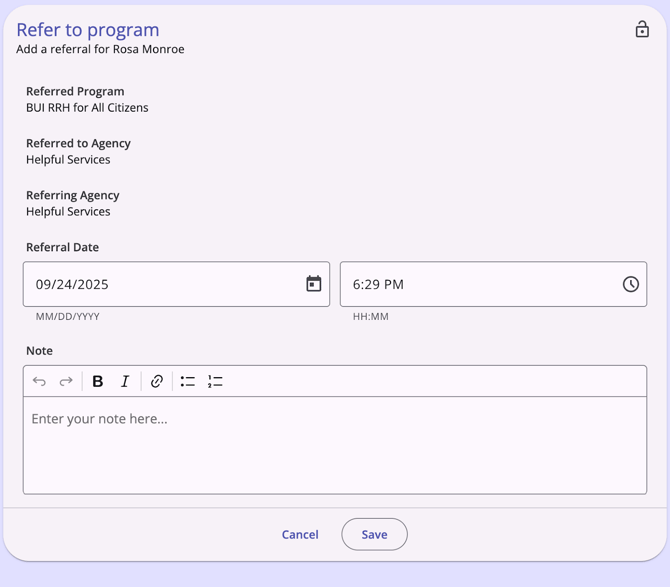Cancel the referral
Viewport: 670px width, 587px height.
coord(300,534)
